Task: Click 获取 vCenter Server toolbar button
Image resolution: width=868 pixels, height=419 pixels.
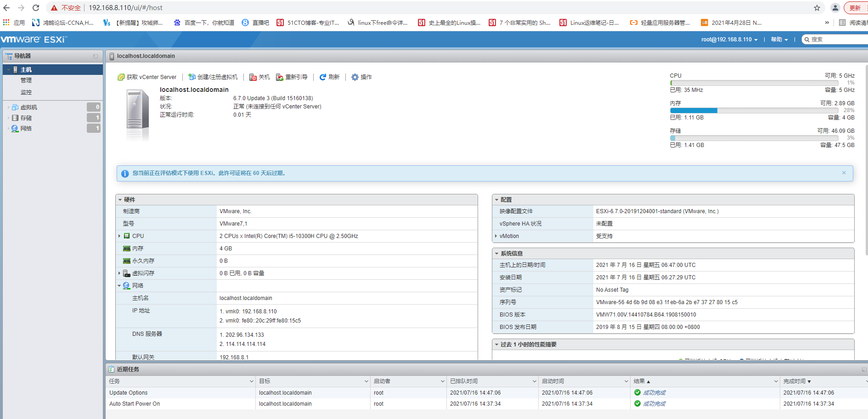Action: tap(147, 77)
